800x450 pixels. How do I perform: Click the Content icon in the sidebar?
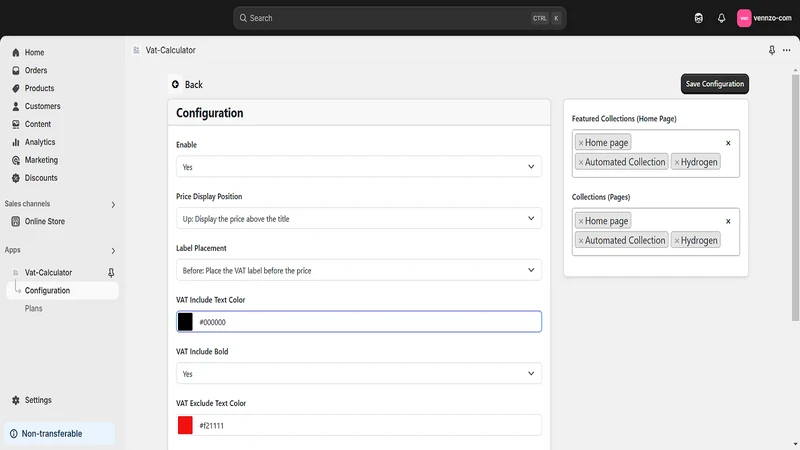(x=16, y=124)
